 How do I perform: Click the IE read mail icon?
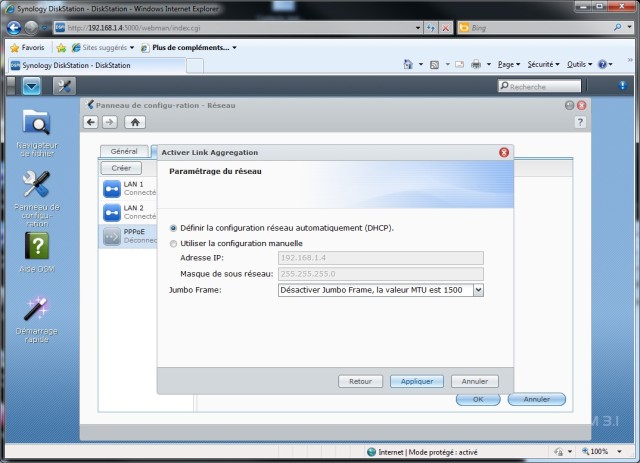(x=460, y=64)
